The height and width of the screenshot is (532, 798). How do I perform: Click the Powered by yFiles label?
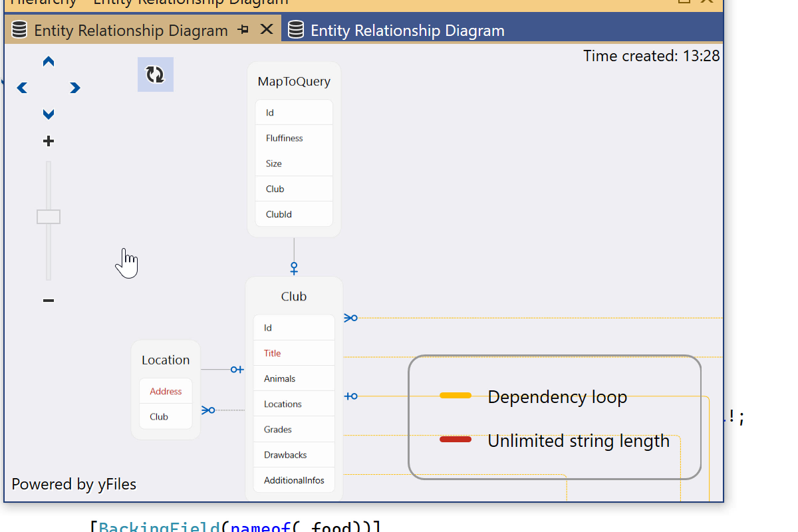(74, 484)
